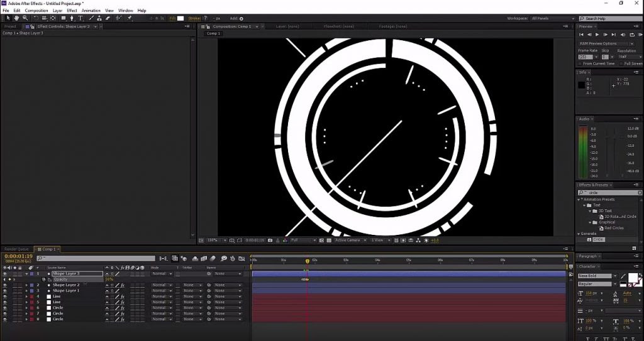
Task: Toggle visibility of layer 8 Circle
Action: click(x=5, y=319)
